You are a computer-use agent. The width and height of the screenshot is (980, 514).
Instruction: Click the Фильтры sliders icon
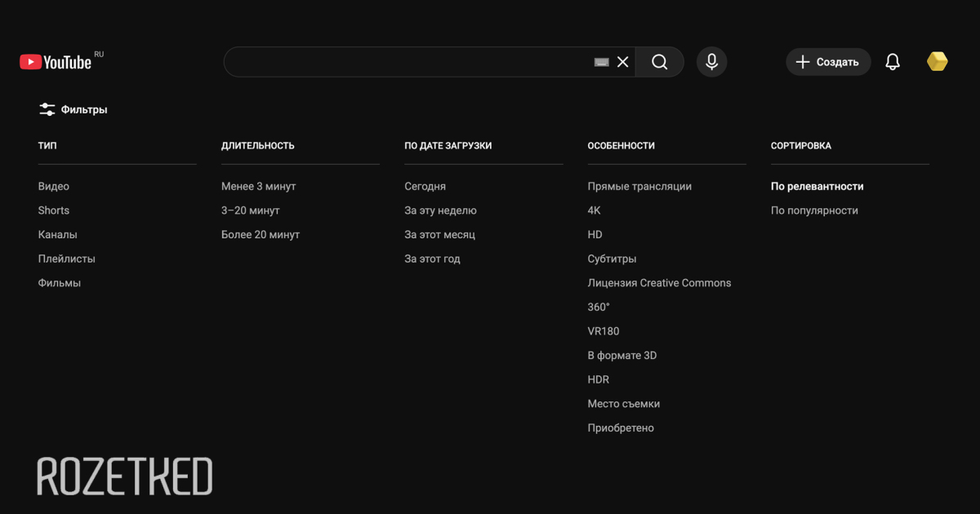coord(47,109)
